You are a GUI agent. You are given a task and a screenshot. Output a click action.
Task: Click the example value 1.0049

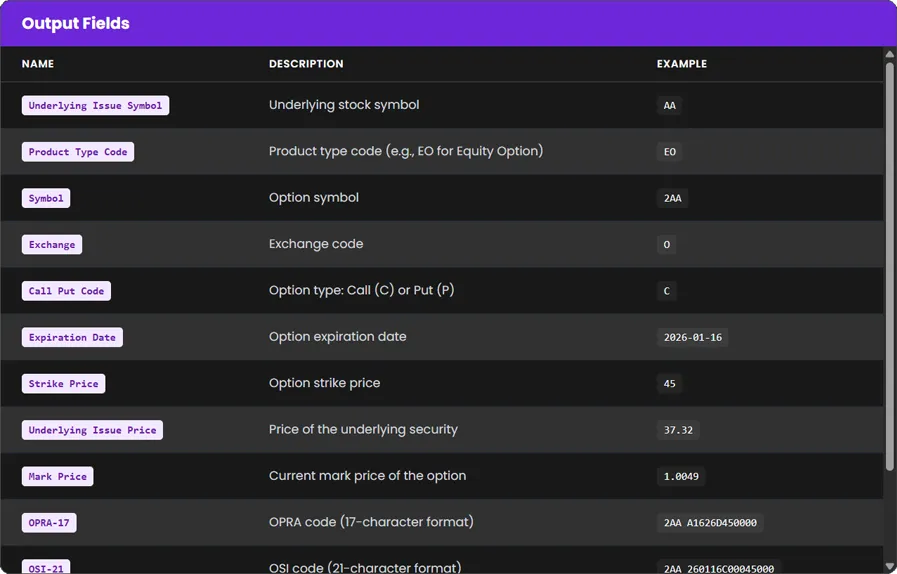tap(681, 476)
